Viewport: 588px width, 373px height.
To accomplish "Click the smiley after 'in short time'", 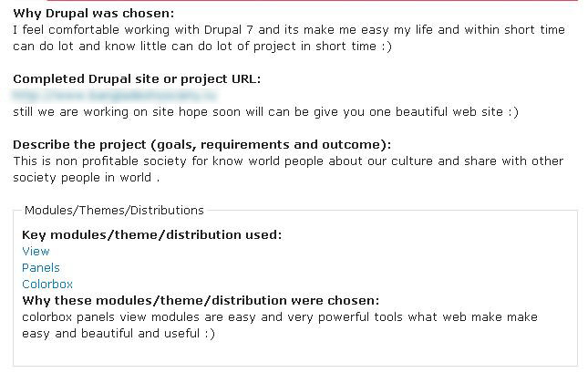I will tap(387, 47).
